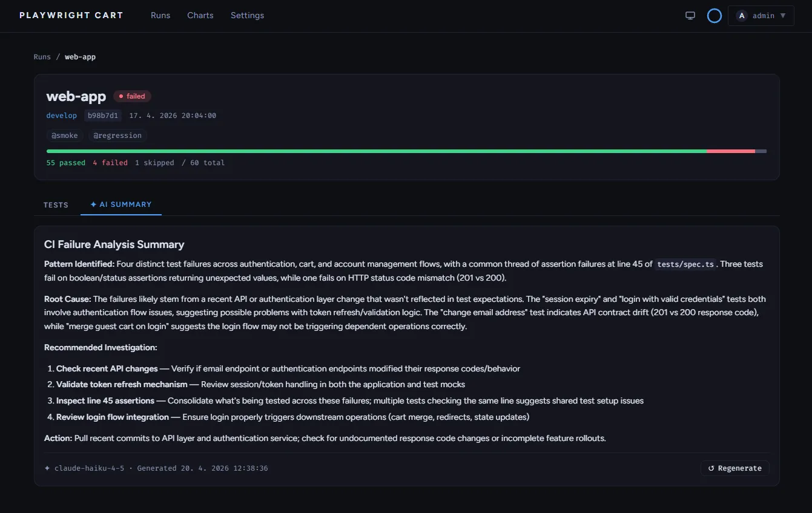The width and height of the screenshot is (812, 513).
Task: Click the PLAYWRIGHT CART logo
Action: coord(71,16)
